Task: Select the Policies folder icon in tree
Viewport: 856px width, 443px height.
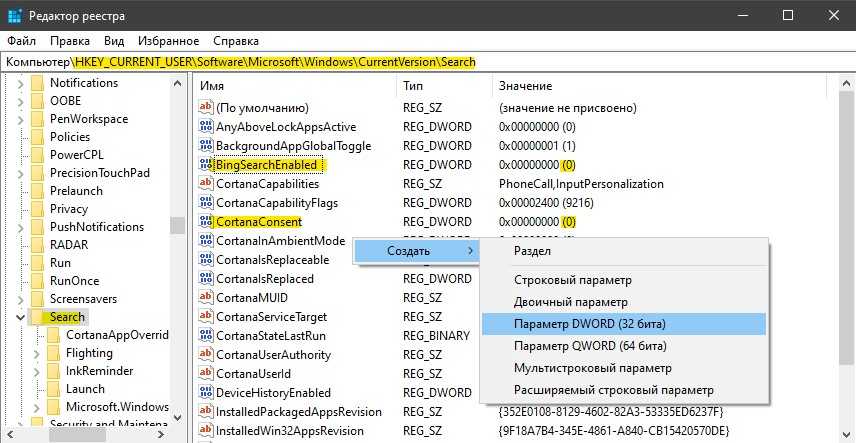Action: 38,137
